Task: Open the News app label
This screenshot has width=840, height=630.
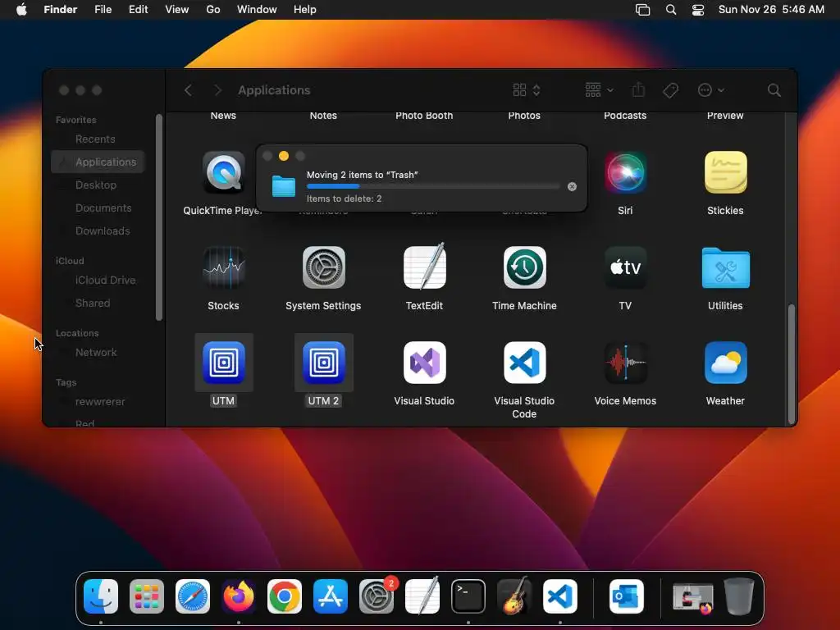Action: pos(223,116)
